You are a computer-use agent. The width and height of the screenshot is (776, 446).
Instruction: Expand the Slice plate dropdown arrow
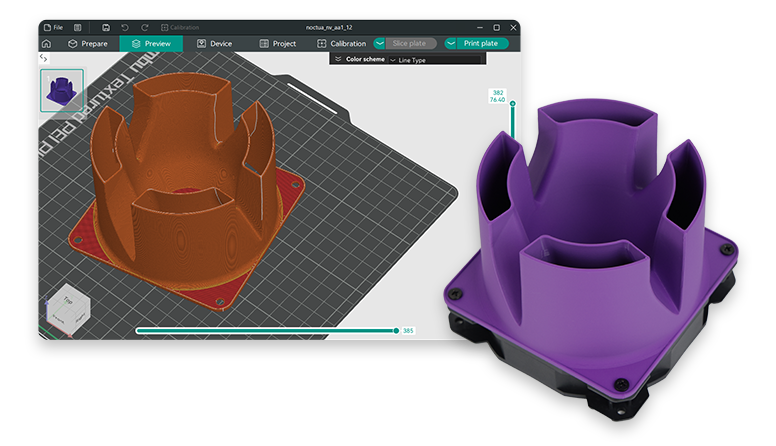380,44
